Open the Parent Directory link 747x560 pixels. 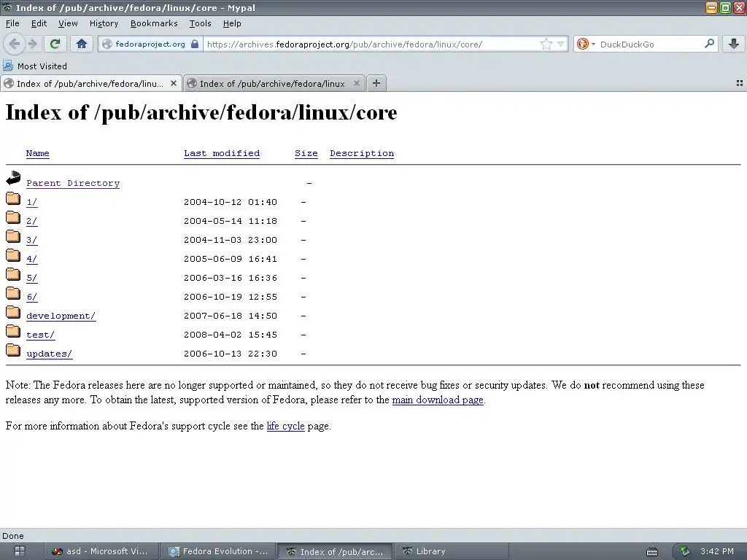pyautogui.click(x=73, y=183)
